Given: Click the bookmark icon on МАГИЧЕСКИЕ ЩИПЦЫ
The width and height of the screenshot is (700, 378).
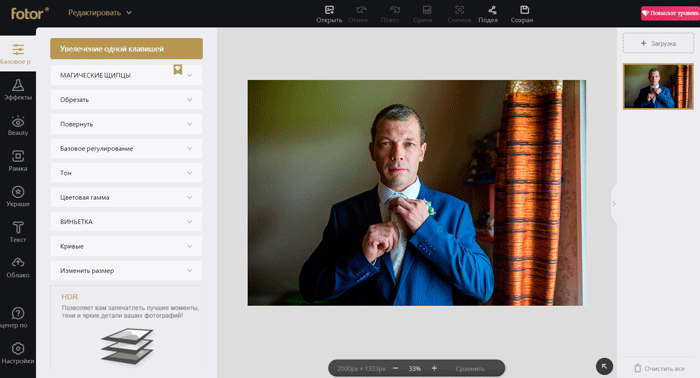Looking at the screenshot, I should pyautogui.click(x=178, y=70).
